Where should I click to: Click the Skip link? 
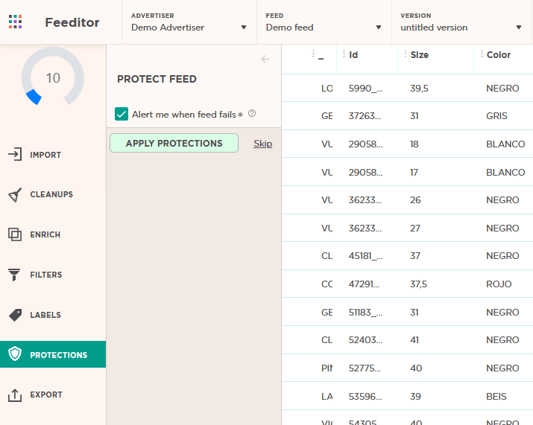[263, 143]
